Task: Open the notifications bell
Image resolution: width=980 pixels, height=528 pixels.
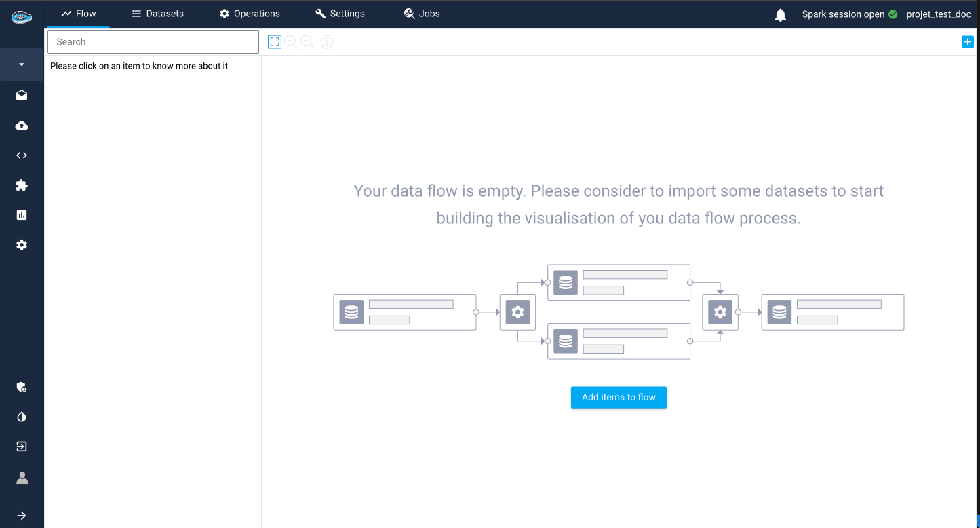Action: [x=781, y=14]
